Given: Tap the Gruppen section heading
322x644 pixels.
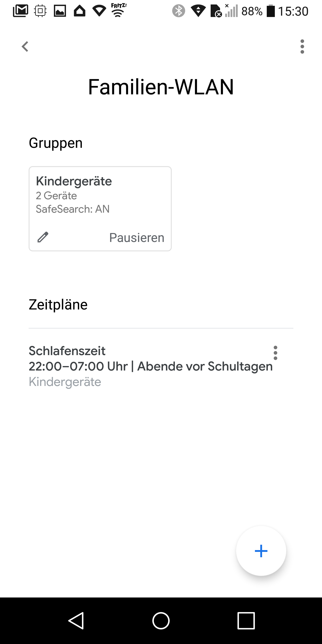Looking at the screenshot, I should tap(55, 143).
